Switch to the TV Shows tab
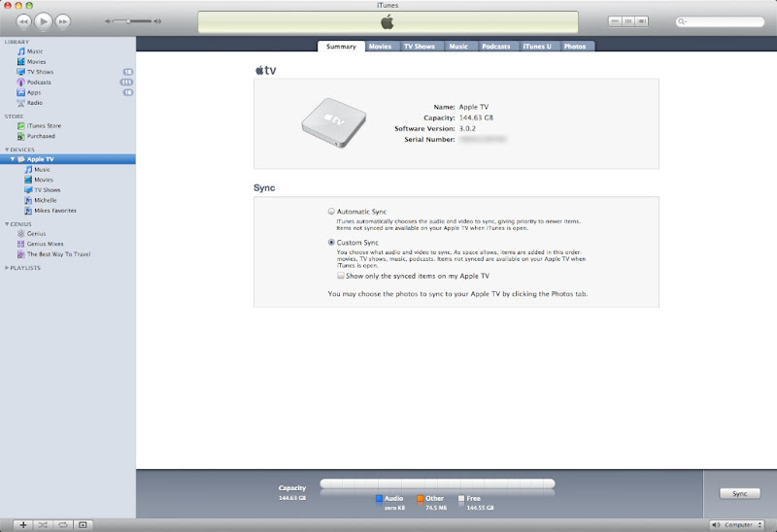 tap(420, 46)
